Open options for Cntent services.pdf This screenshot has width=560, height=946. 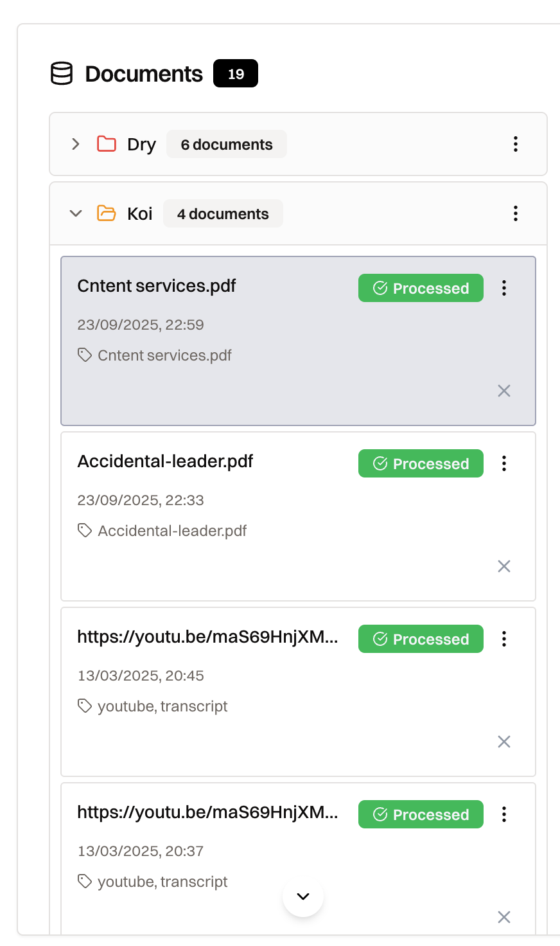(504, 288)
